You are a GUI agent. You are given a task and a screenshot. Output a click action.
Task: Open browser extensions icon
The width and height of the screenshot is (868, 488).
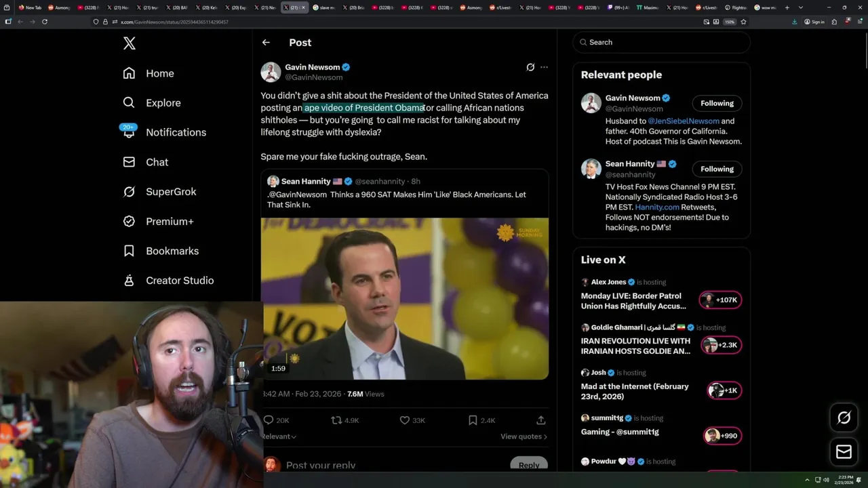point(834,22)
